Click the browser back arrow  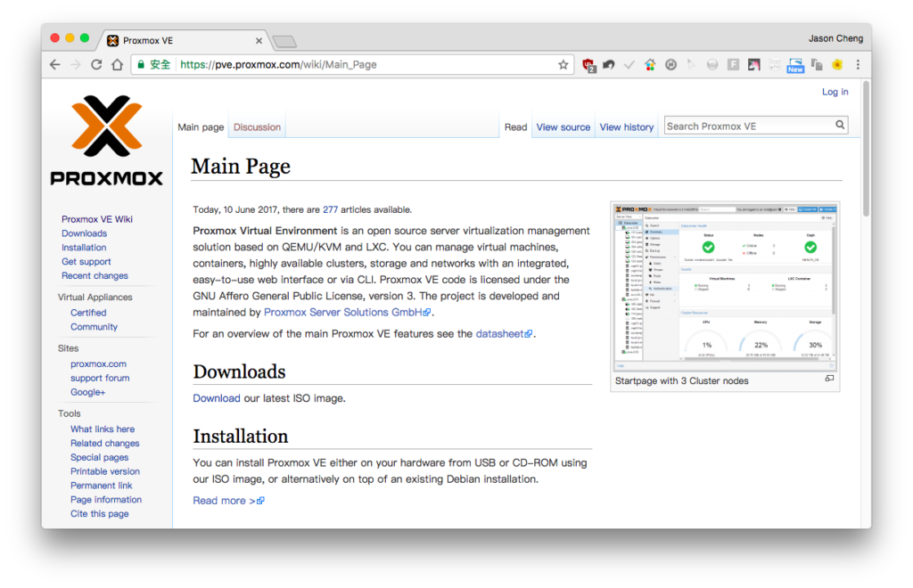55,64
